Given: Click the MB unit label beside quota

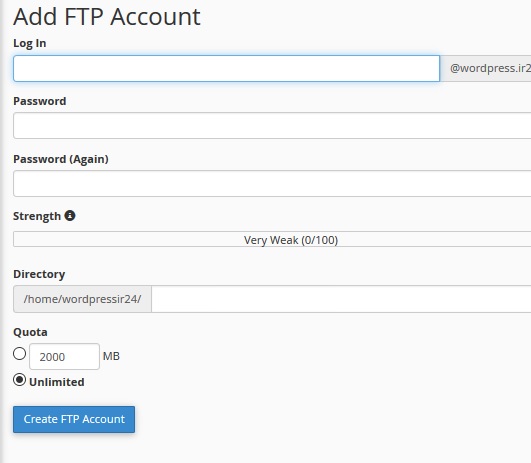Looking at the screenshot, I should point(111,356).
